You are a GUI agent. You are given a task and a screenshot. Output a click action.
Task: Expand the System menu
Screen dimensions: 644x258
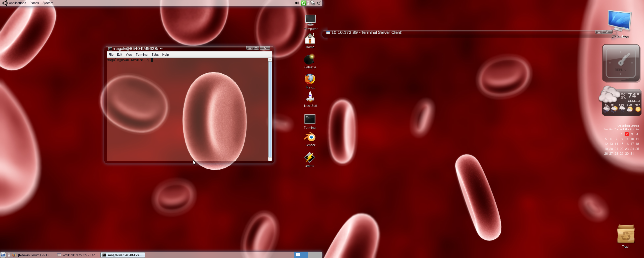pos(48,3)
